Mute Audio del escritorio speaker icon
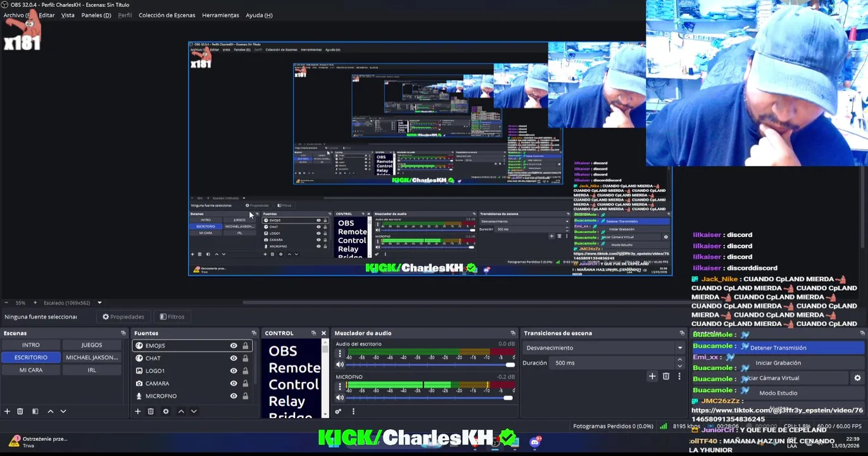This screenshot has height=456, width=868. [340, 365]
